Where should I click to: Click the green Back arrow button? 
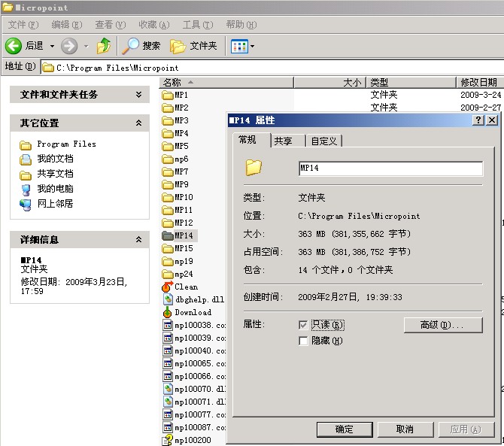pyautogui.click(x=14, y=46)
